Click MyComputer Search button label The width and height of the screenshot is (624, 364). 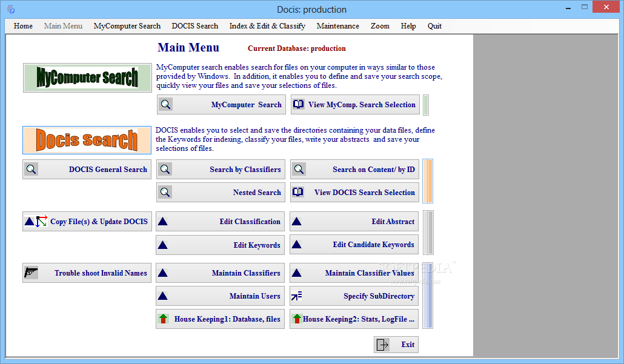[x=247, y=105]
